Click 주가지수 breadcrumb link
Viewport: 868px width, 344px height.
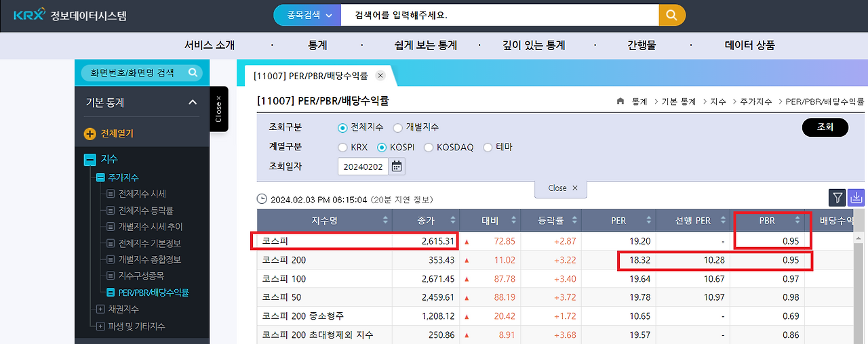point(755,102)
